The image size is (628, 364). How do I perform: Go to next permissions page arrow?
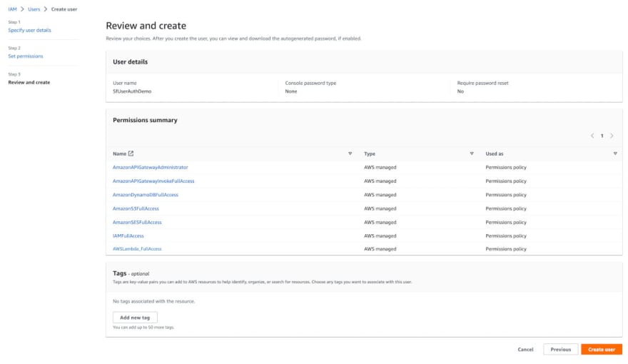coord(612,136)
